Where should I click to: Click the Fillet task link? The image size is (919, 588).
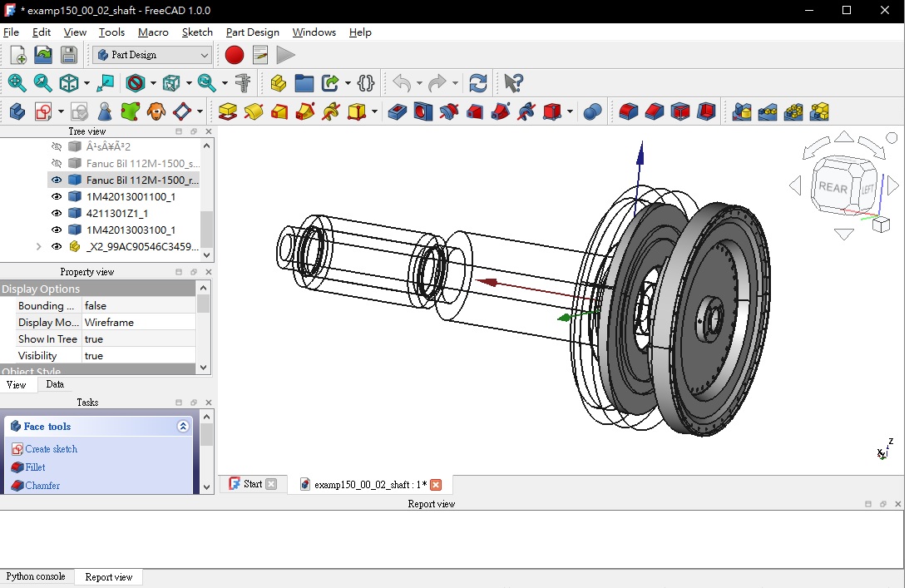pyautogui.click(x=35, y=467)
